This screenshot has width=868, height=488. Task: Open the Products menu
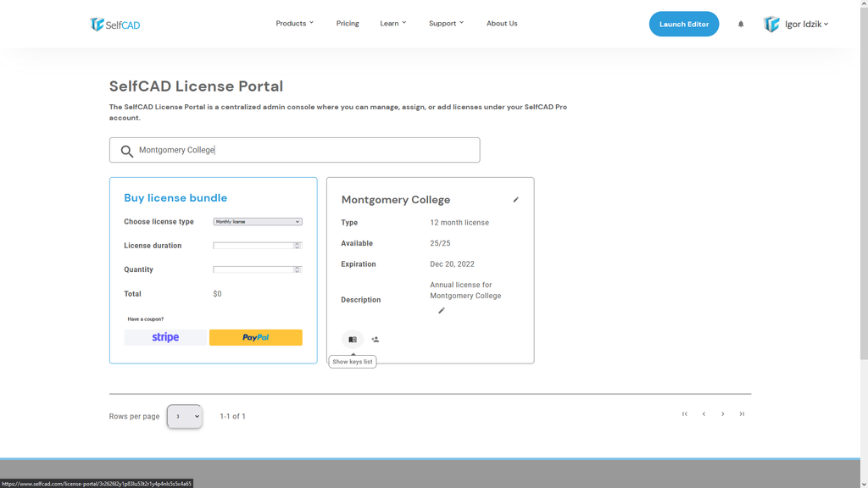pyautogui.click(x=294, y=23)
